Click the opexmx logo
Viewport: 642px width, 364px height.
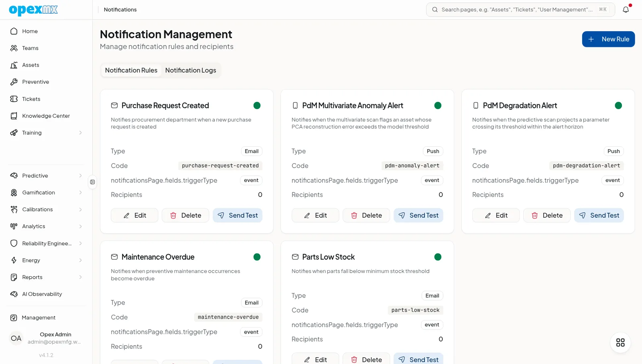[x=33, y=10]
